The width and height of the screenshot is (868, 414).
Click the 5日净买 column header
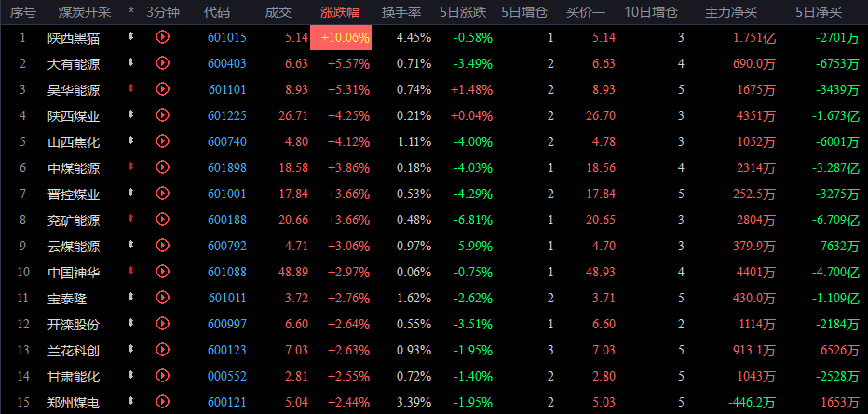[x=819, y=12]
